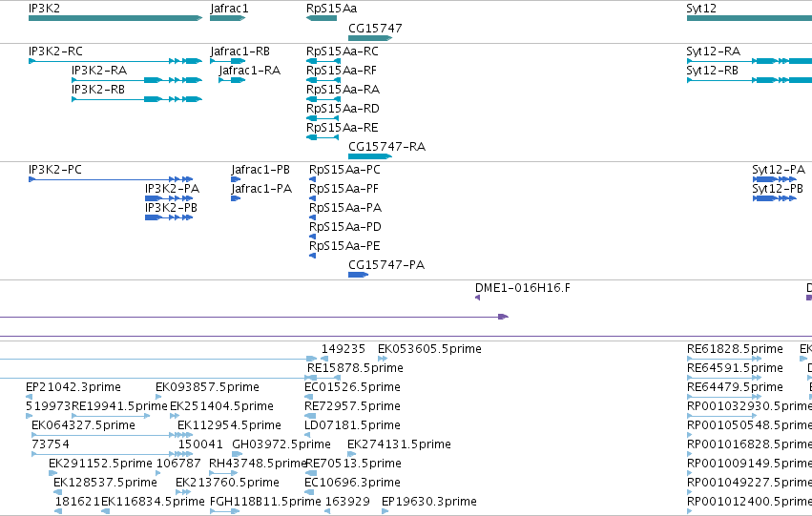Click the IP3K2-PC protein label

[x=55, y=170]
